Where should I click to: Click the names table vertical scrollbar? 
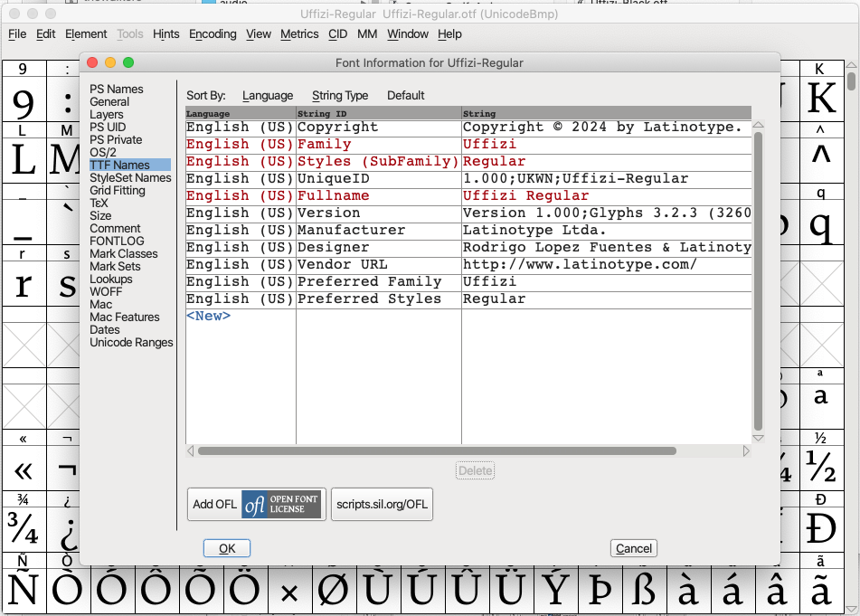[758, 280]
